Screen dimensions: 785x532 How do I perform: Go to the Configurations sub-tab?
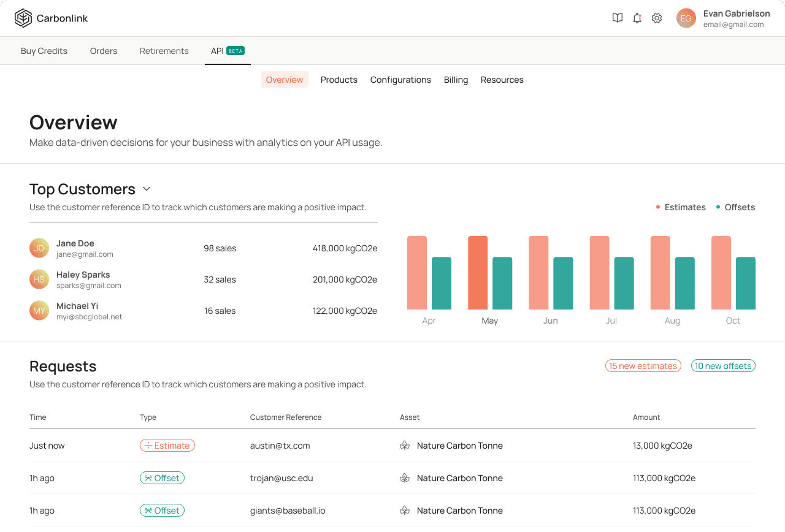click(400, 80)
